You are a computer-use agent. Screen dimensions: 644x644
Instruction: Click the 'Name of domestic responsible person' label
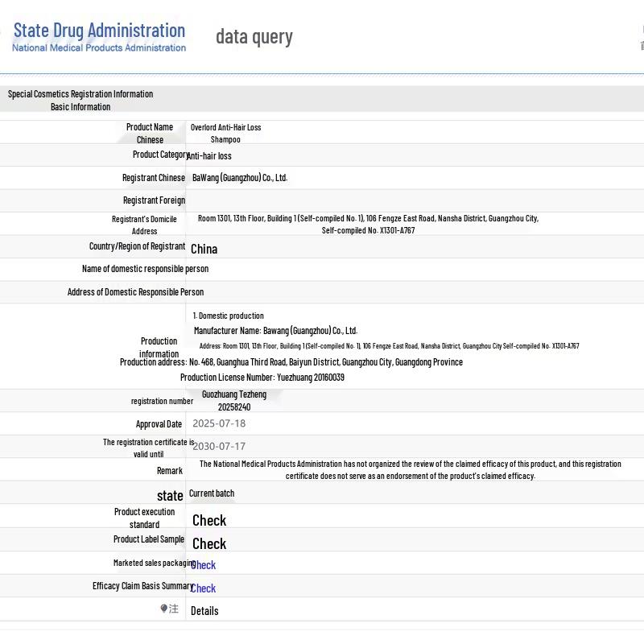(146, 269)
